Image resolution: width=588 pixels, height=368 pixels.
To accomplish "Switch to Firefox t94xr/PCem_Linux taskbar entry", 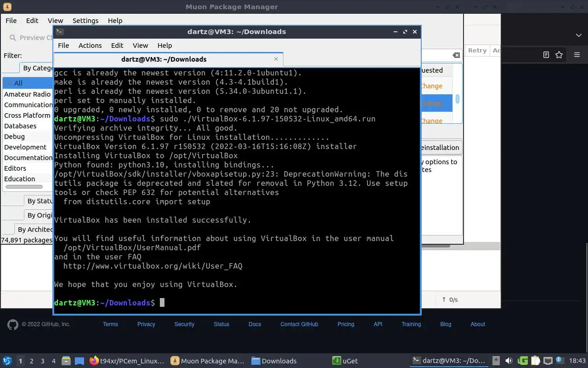I will click(127, 361).
